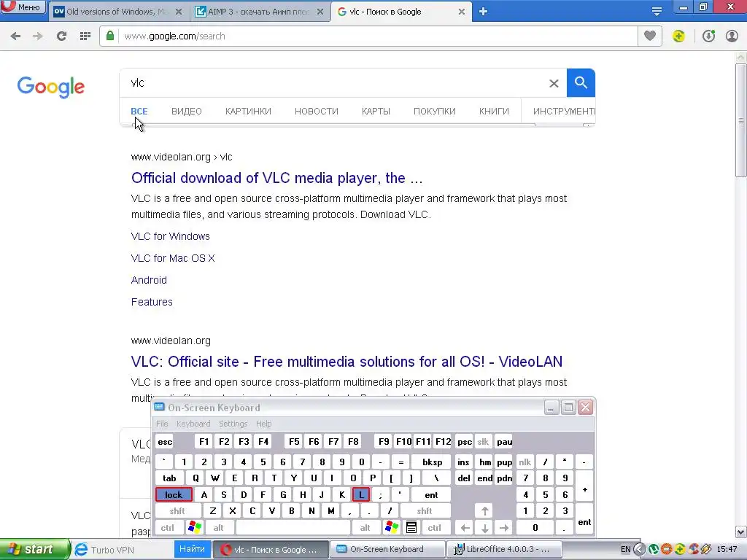
Task: Launch Turbo VPN from the taskbar
Action: point(105,550)
